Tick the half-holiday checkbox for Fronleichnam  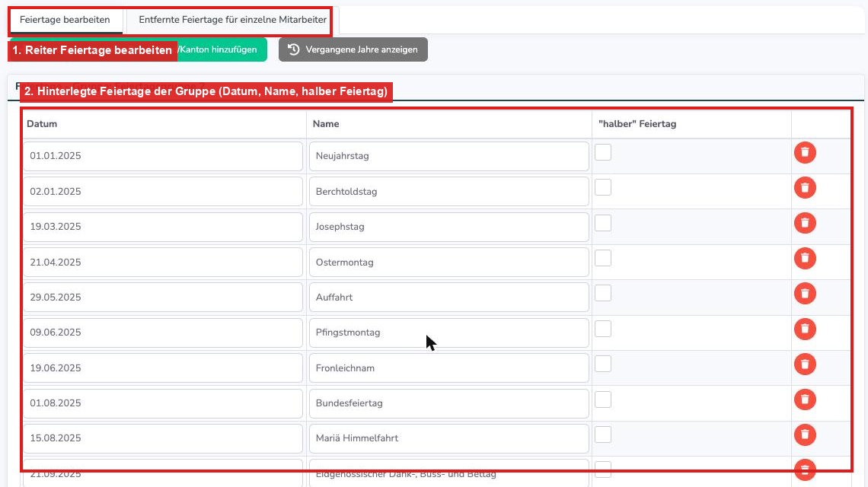pos(603,364)
